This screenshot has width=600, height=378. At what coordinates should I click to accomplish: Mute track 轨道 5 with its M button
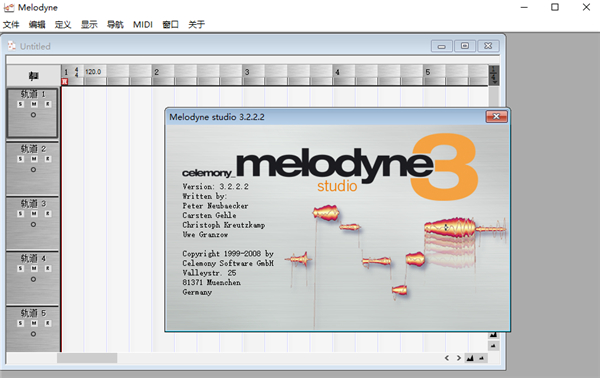34,323
